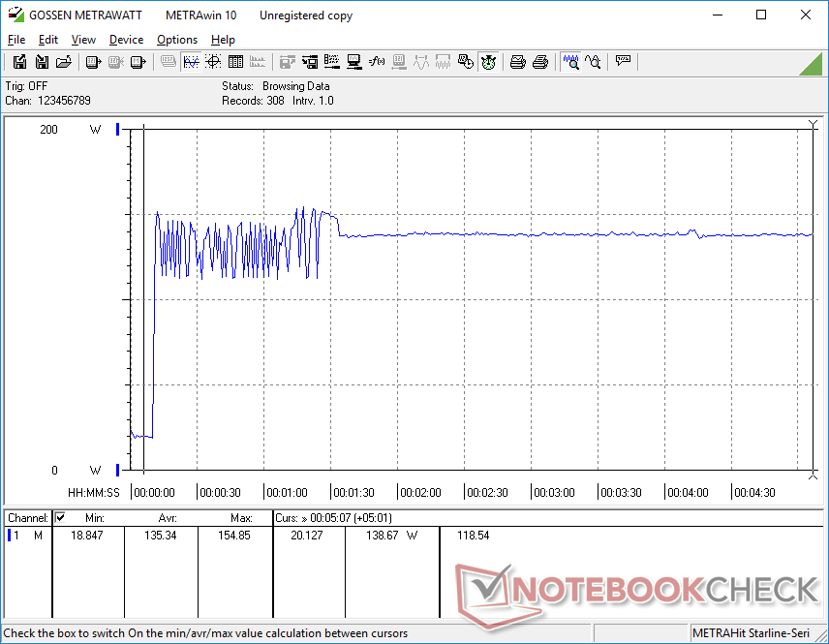
Task: Click the date and clock settings icon
Action: tap(465, 62)
